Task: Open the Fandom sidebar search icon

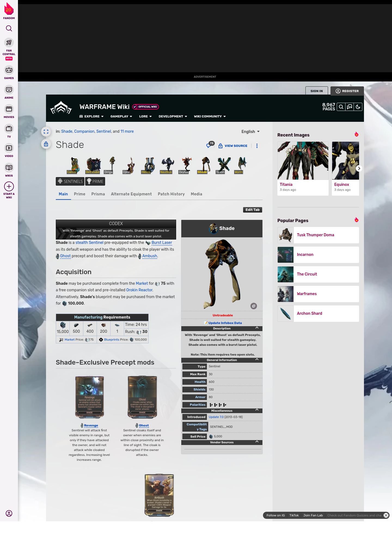Action: (9, 28)
